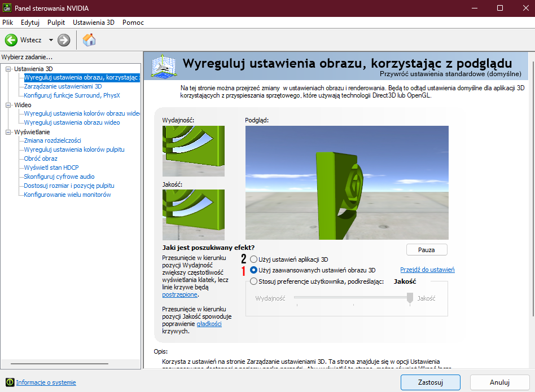Open Obróć obraz
The height and width of the screenshot is (392, 535).
pos(41,158)
